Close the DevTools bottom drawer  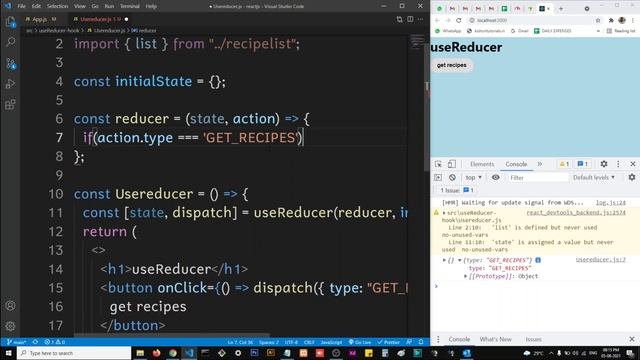point(632,339)
